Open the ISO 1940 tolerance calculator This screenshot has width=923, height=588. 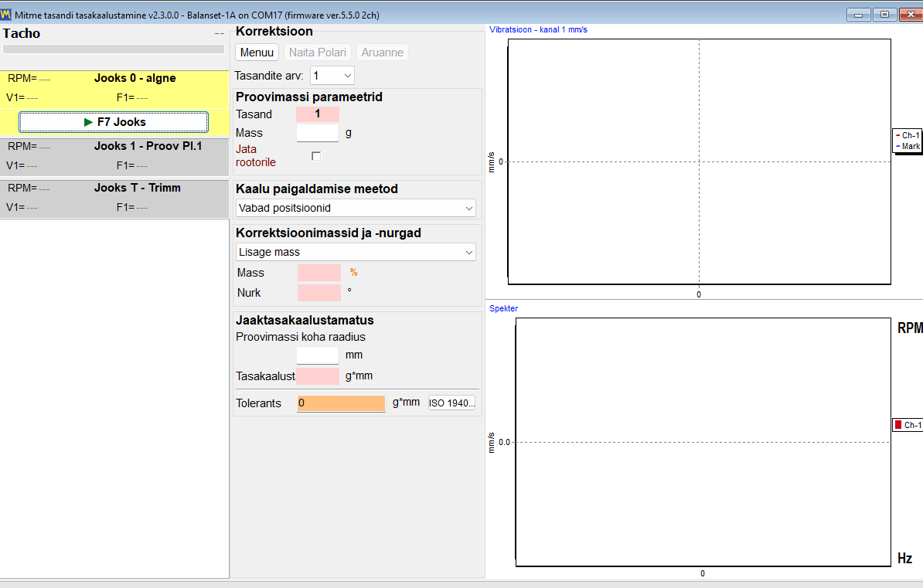pos(451,403)
